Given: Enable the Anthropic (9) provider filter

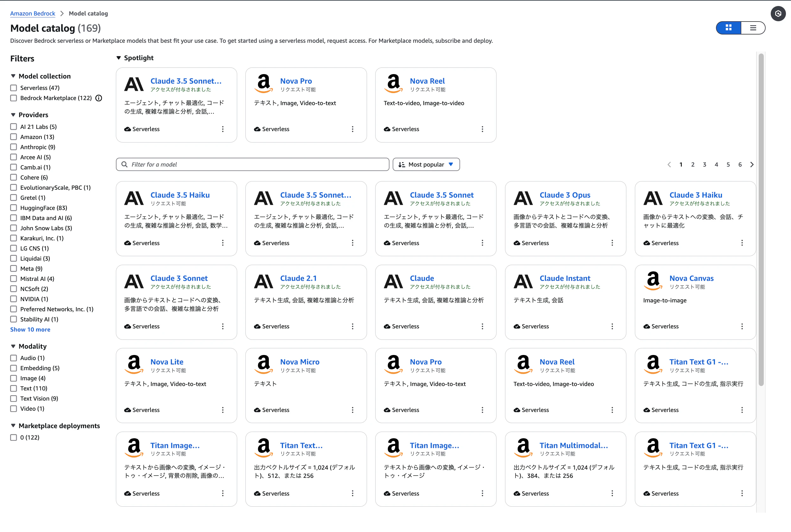Looking at the screenshot, I should click(14, 147).
